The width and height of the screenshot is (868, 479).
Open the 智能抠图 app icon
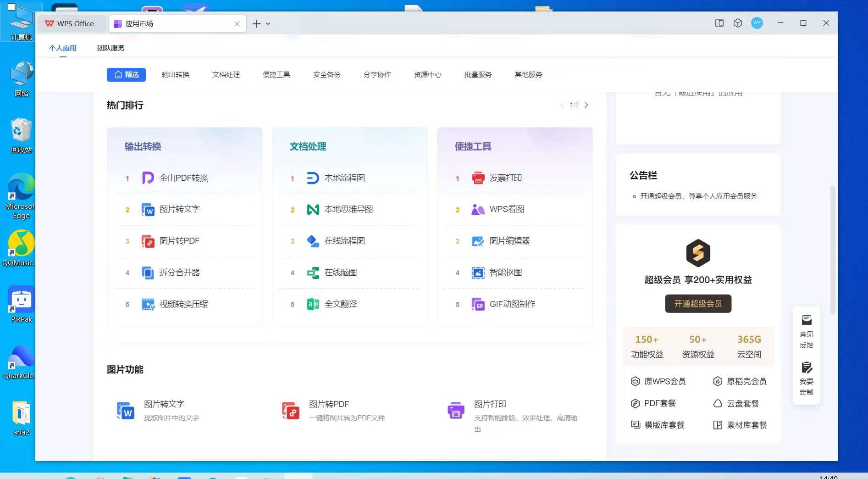tap(477, 273)
